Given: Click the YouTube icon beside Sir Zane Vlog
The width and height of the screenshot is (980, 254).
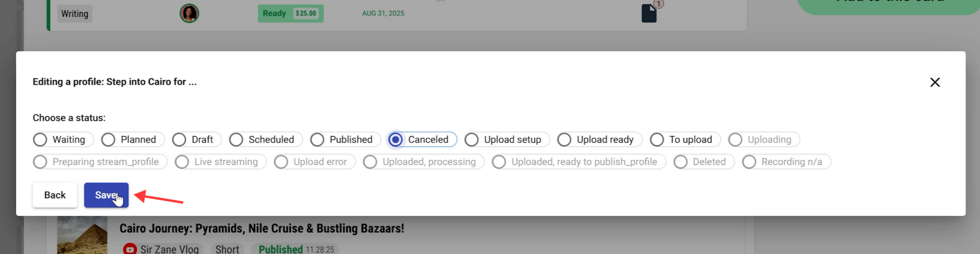Looking at the screenshot, I should tap(130, 249).
